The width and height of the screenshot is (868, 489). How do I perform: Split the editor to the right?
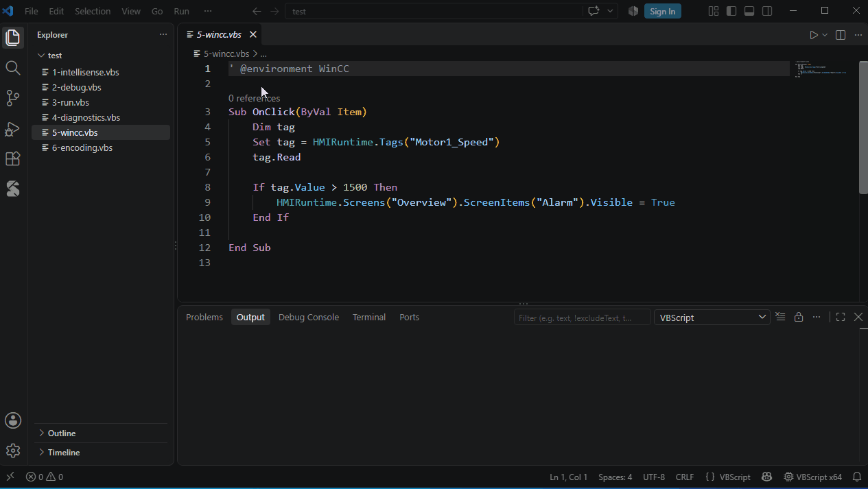tap(841, 35)
